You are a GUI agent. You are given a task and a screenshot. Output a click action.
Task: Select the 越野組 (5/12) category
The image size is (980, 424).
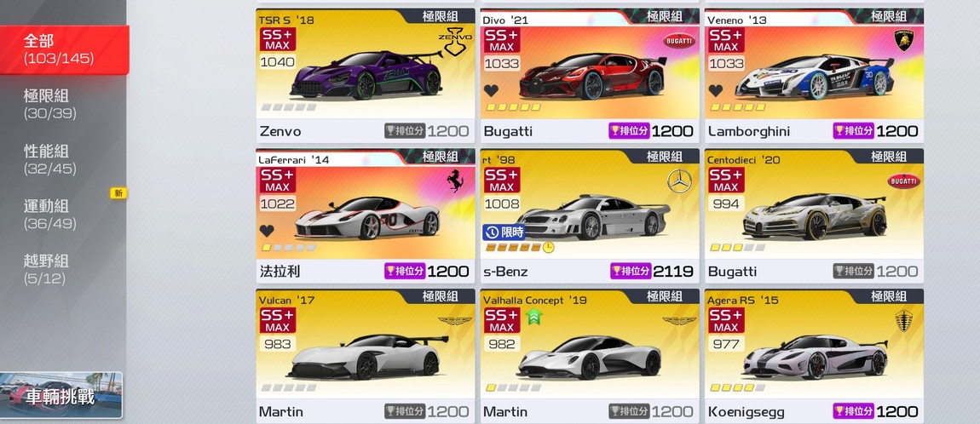pyautogui.click(x=46, y=269)
